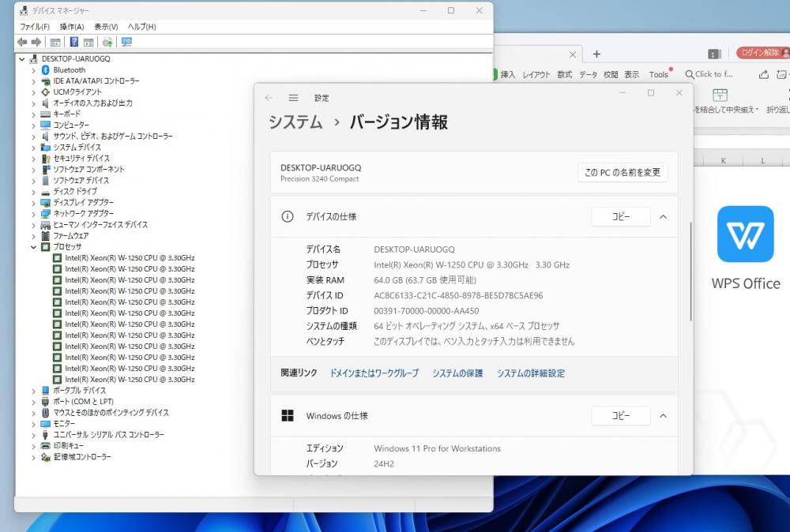Collapse the デバイスの仕様 section chevron

tap(663, 216)
